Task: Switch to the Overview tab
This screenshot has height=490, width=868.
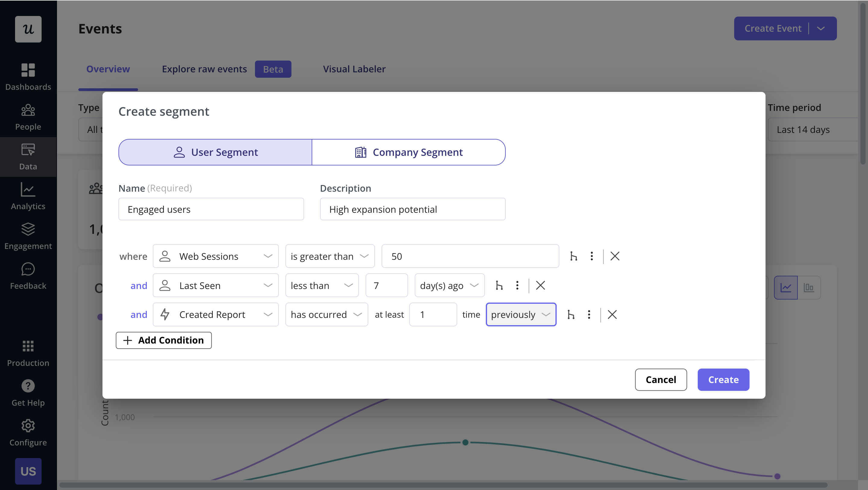Action: [x=108, y=68]
